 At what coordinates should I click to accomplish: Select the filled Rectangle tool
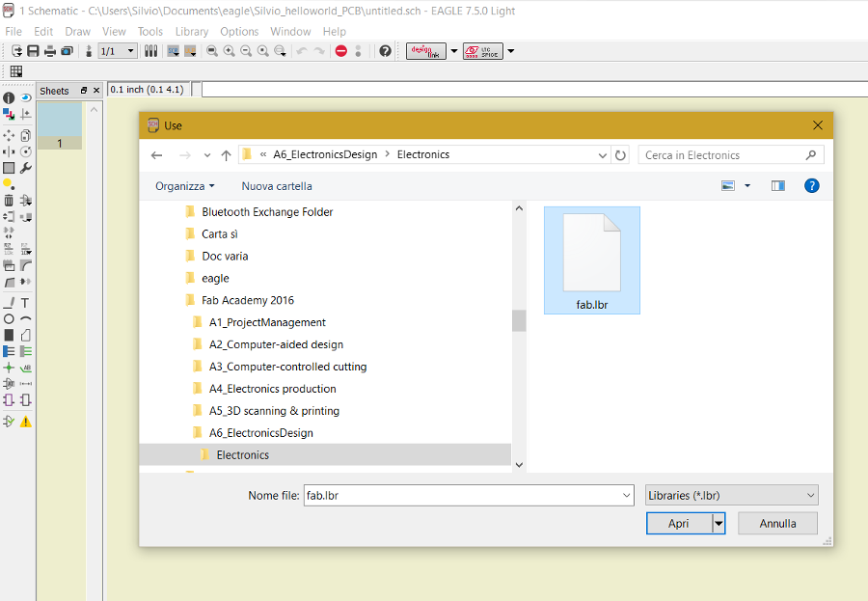click(x=9, y=335)
